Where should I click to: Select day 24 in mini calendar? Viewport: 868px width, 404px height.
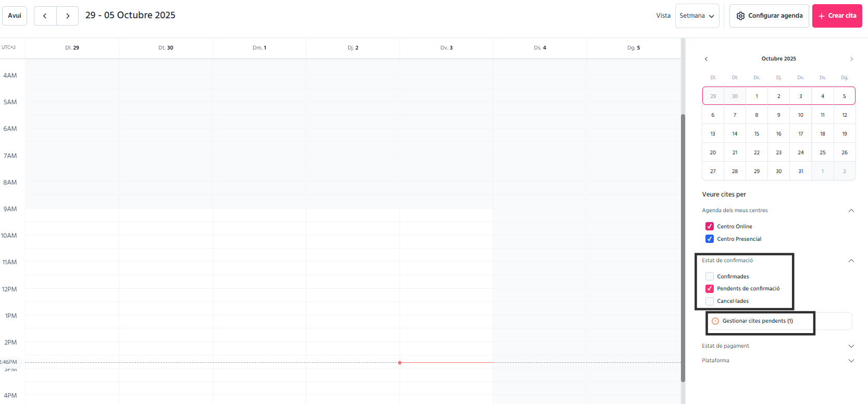801,153
